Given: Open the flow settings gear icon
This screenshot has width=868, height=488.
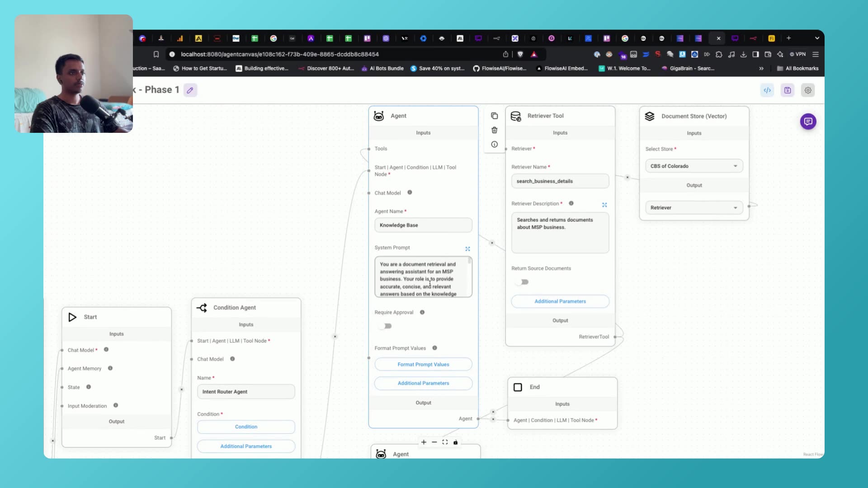Looking at the screenshot, I should tap(808, 90).
